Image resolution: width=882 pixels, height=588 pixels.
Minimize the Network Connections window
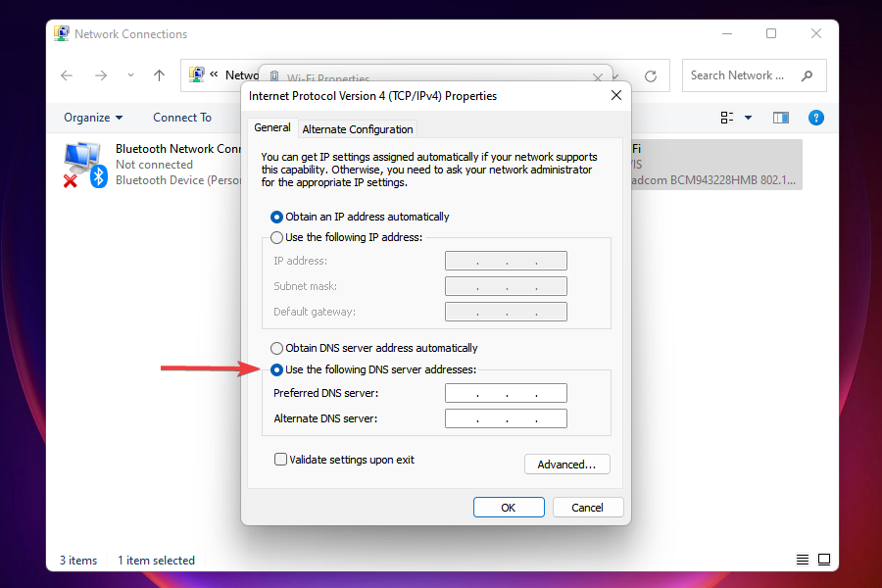pyautogui.click(x=727, y=33)
